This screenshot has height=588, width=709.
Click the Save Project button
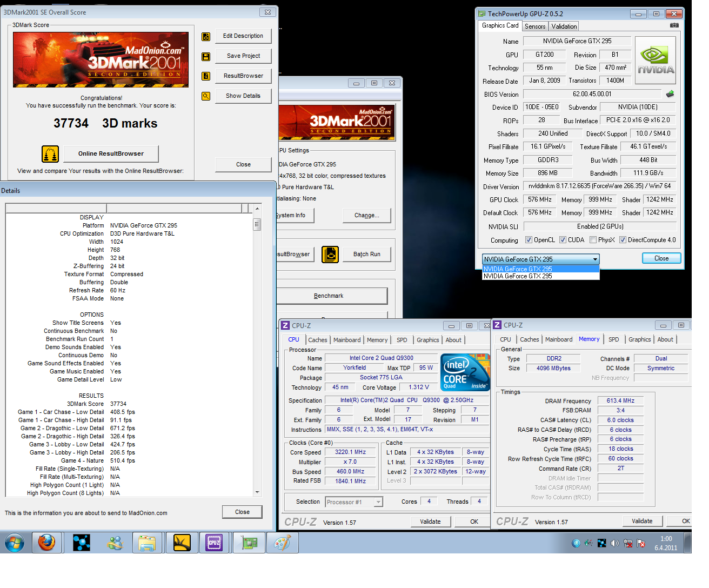[x=243, y=56]
